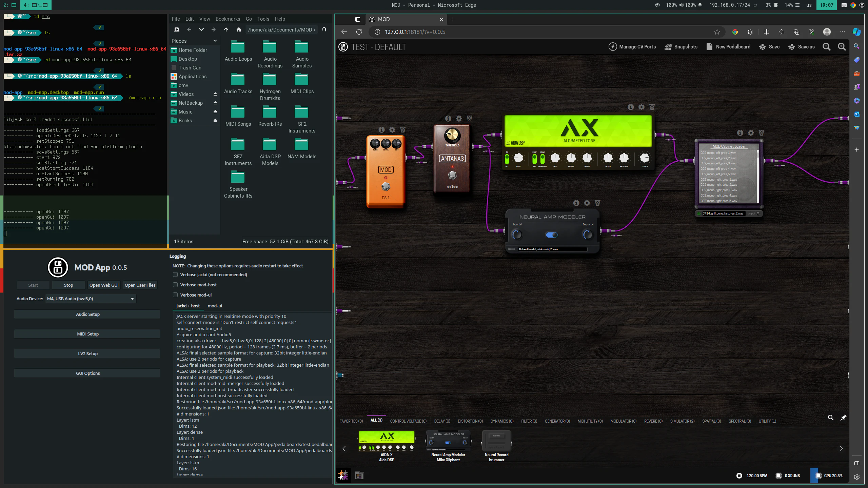Search plugins with magnifier in plugin bar

(830, 418)
